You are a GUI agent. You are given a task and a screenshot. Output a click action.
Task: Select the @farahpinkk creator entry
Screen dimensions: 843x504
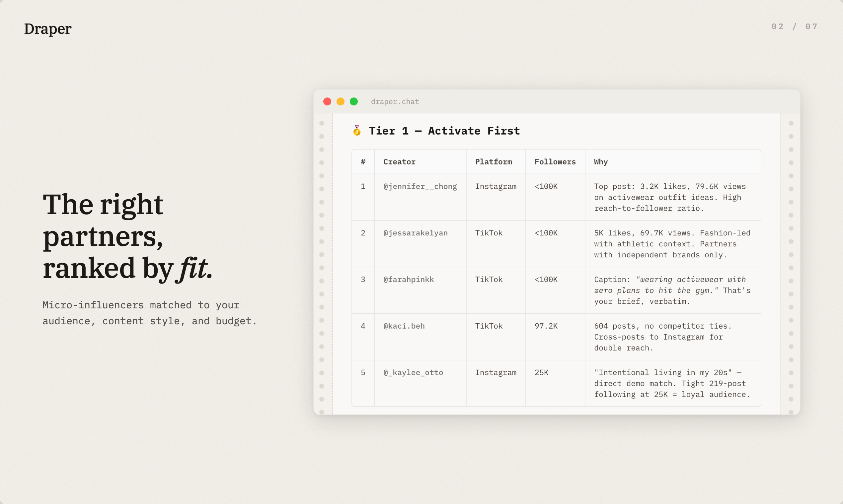[x=408, y=280]
